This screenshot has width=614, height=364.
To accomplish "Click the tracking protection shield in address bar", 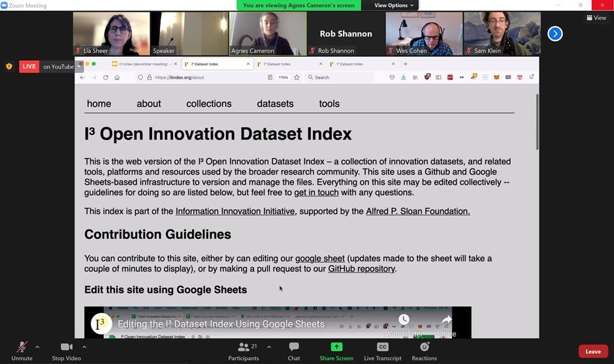I will [x=140, y=78].
